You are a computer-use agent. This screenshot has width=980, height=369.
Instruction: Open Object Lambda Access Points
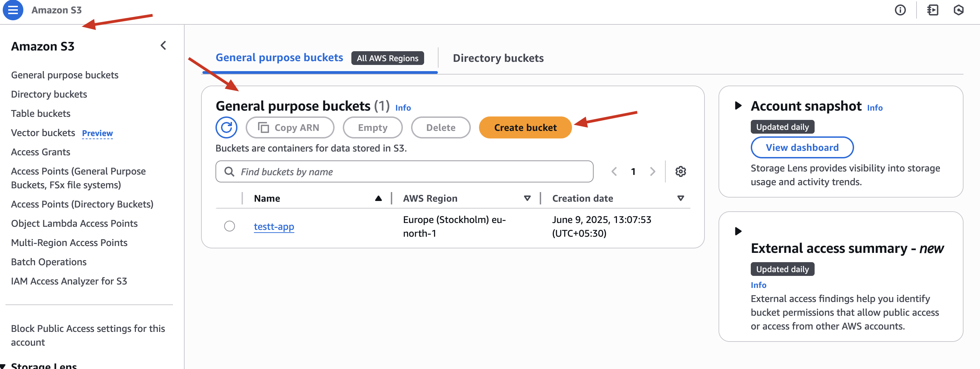(x=74, y=224)
